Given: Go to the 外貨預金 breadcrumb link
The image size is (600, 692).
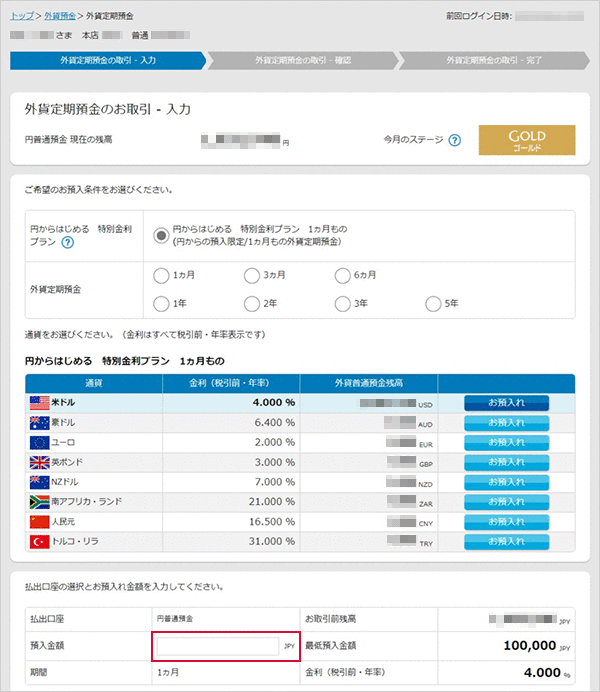Looking at the screenshot, I should pyautogui.click(x=59, y=17).
